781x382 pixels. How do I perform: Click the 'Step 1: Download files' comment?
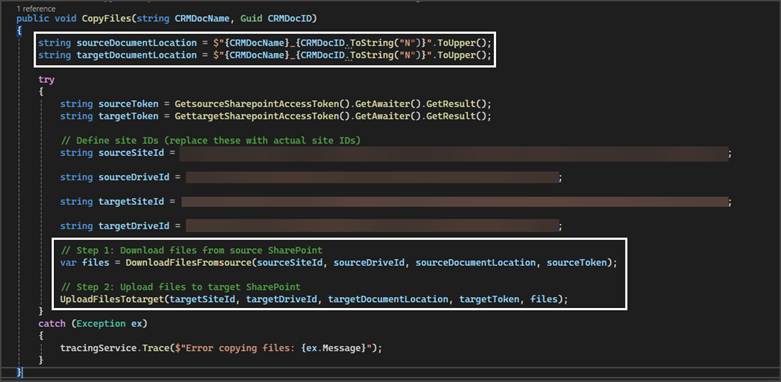click(x=191, y=250)
